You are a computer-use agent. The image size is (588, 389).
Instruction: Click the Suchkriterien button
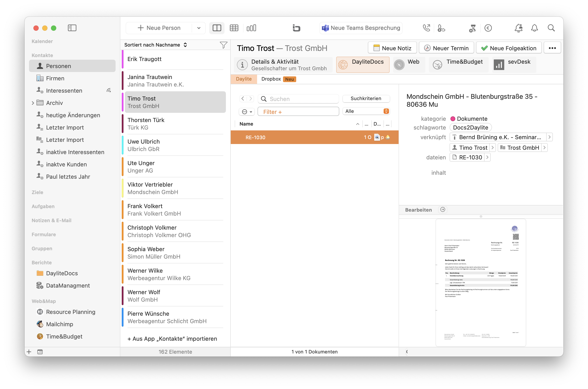click(366, 99)
